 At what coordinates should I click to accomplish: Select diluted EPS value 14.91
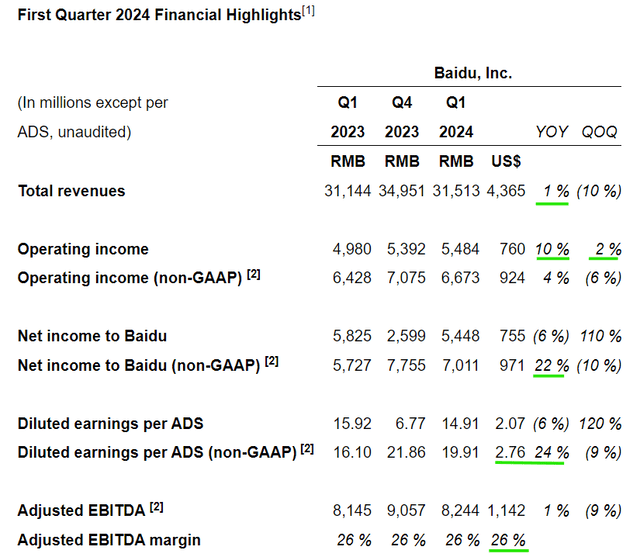click(x=460, y=424)
